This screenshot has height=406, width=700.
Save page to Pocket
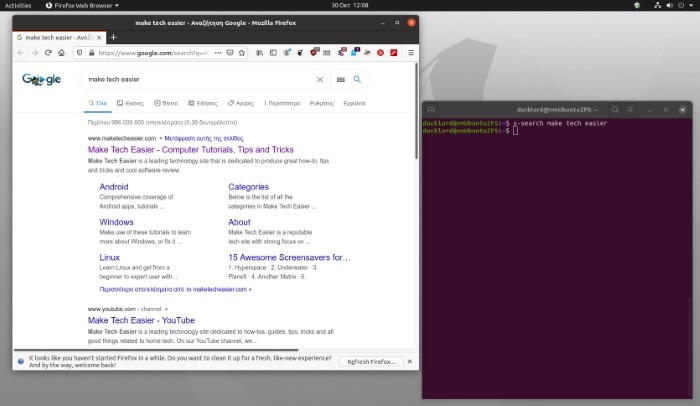pyautogui.click(x=230, y=53)
